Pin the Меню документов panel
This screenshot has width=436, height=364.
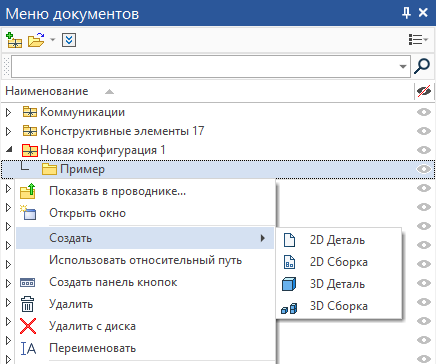(406, 13)
